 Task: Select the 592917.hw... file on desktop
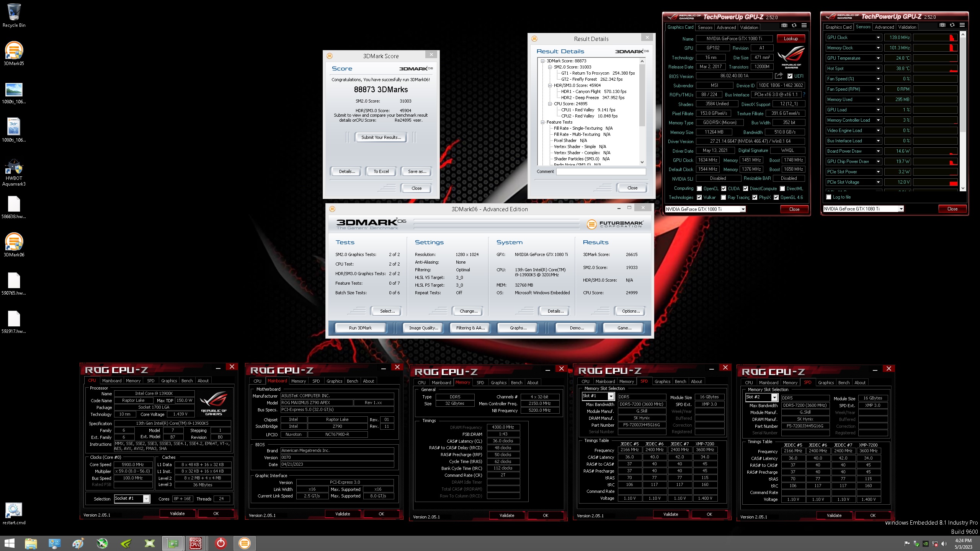[x=14, y=322]
